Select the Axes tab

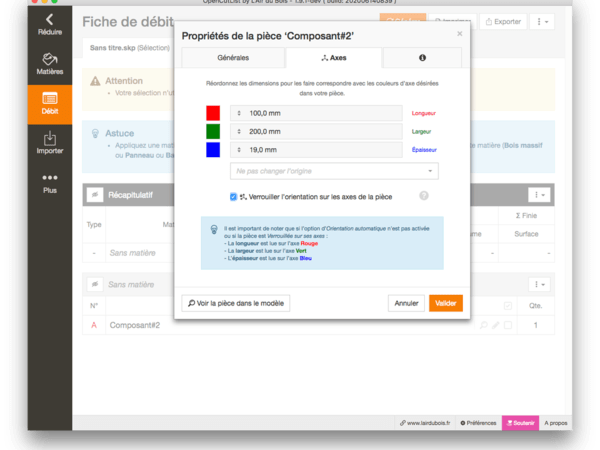[x=325, y=58]
